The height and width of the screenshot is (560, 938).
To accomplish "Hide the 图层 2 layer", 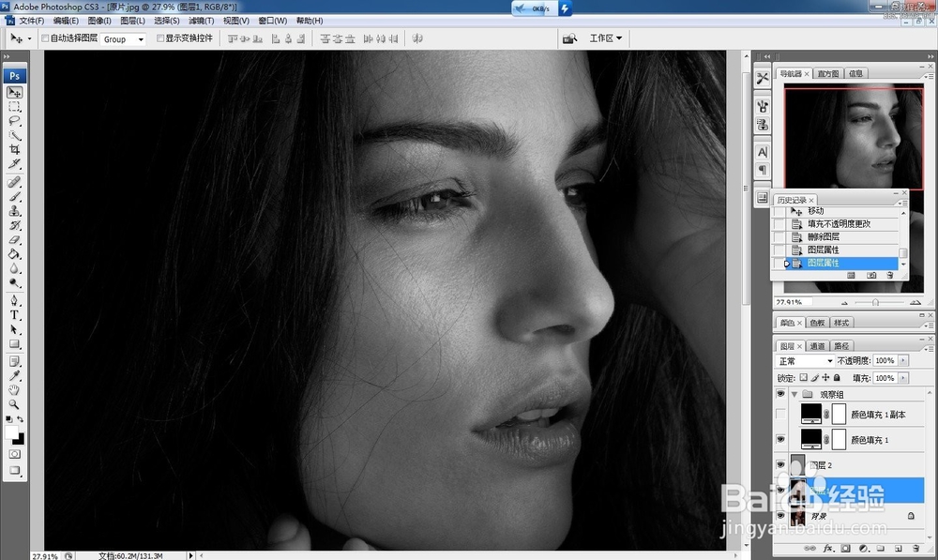I will pos(780,465).
